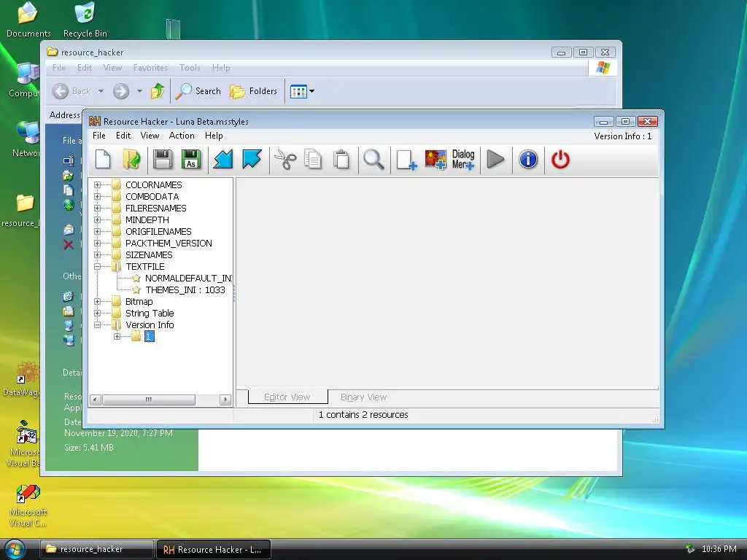Image resolution: width=747 pixels, height=560 pixels.
Task: Expand the PACKTHEM_VERSION tree node
Action: (x=97, y=243)
